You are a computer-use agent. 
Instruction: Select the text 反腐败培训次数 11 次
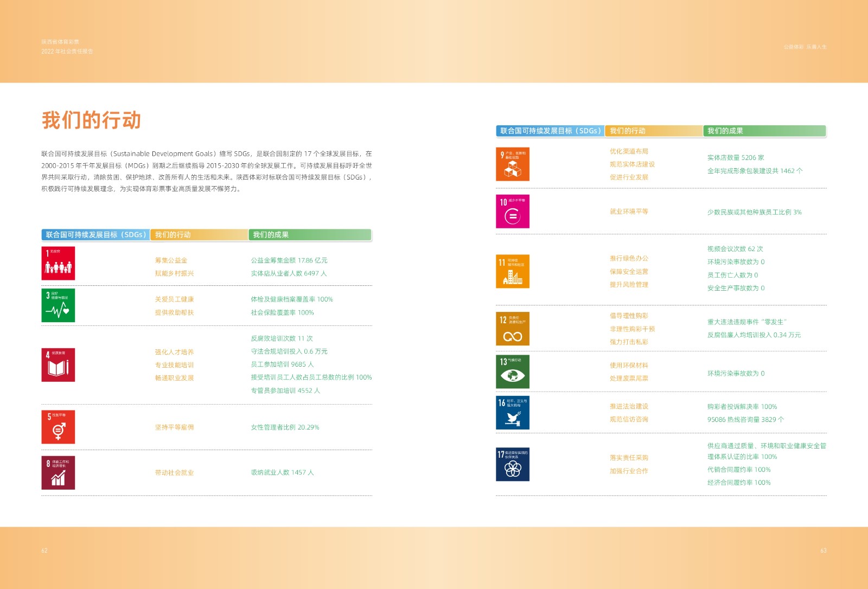click(x=282, y=338)
